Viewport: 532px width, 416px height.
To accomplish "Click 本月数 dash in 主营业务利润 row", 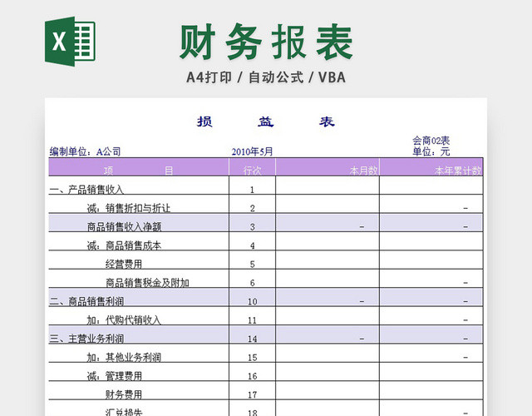I will coord(362,339).
